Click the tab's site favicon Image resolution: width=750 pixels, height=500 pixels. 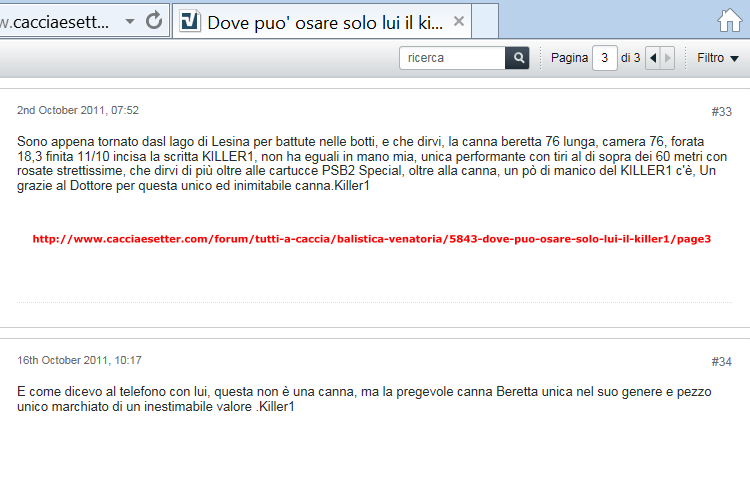(x=190, y=22)
